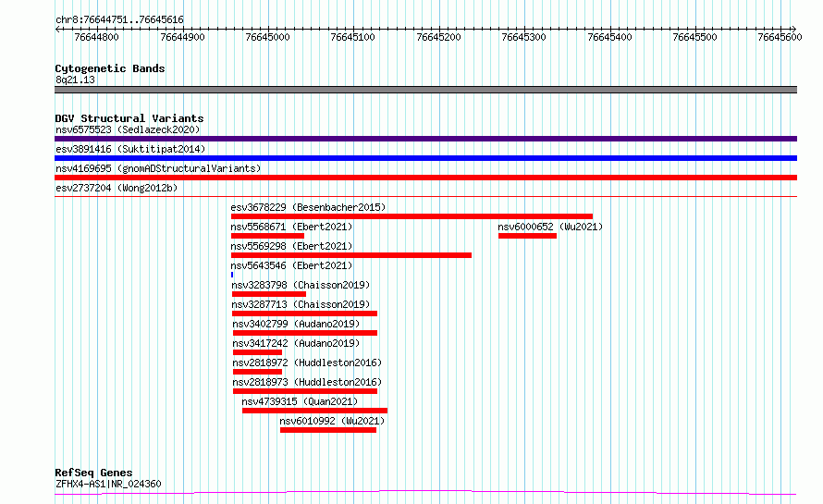Click the nsv6000652 red variant bar
The width and height of the screenshot is (823, 504).
pos(527,236)
